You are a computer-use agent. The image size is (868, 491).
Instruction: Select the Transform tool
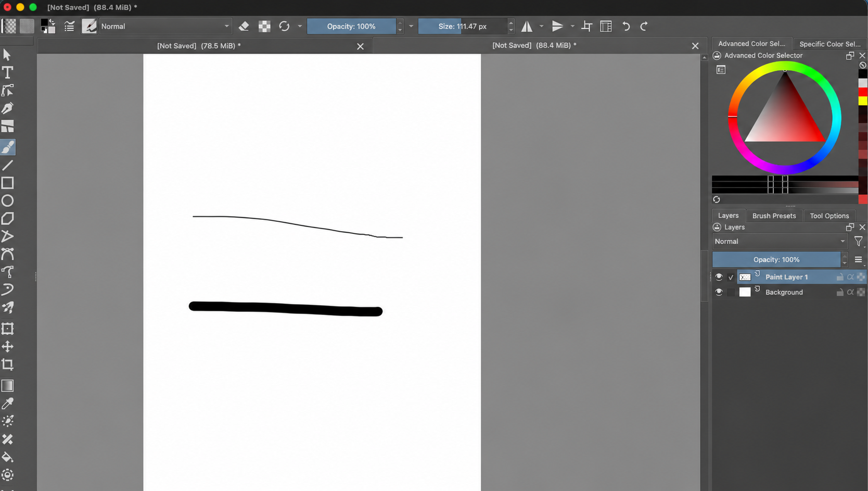[8, 329]
